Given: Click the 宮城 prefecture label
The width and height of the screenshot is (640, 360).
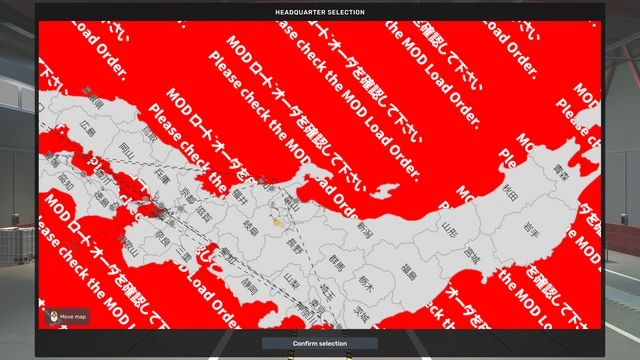Looking at the screenshot, I should [x=472, y=256].
